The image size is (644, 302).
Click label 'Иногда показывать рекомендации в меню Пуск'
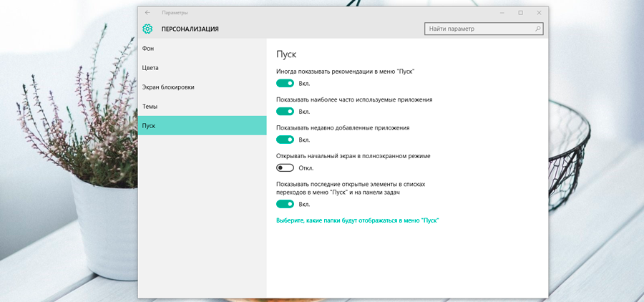click(x=346, y=72)
